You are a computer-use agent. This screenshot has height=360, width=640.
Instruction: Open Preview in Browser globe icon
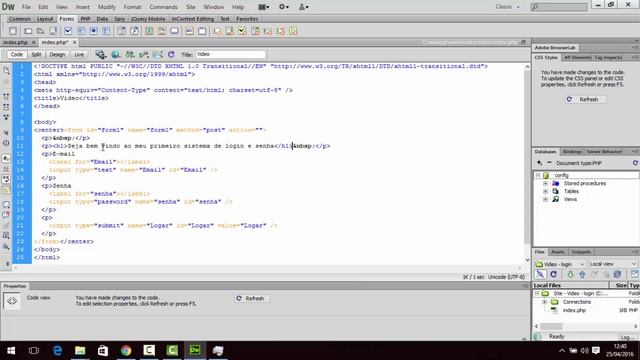pyautogui.click(x=116, y=54)
